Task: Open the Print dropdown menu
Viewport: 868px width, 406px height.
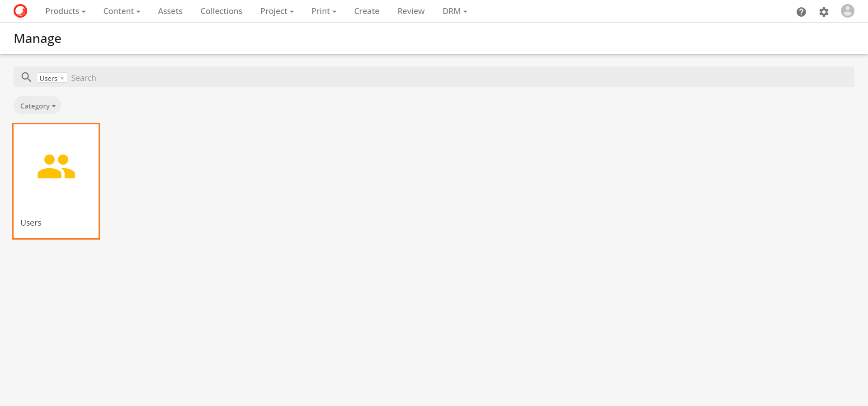Action: tap(324, 11)
